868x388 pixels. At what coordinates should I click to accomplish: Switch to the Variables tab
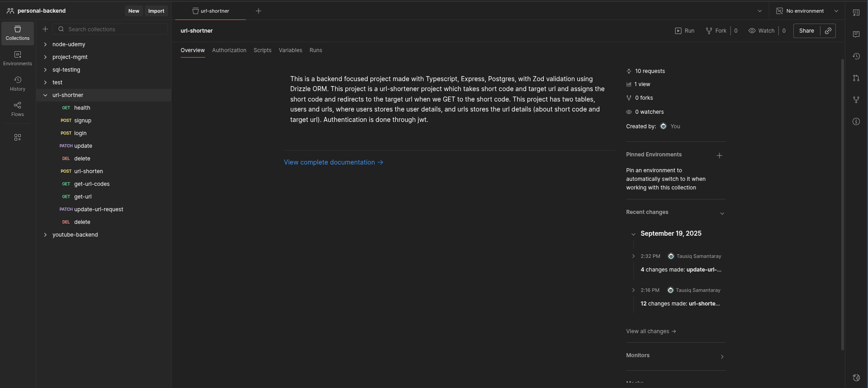coord(290,50)
